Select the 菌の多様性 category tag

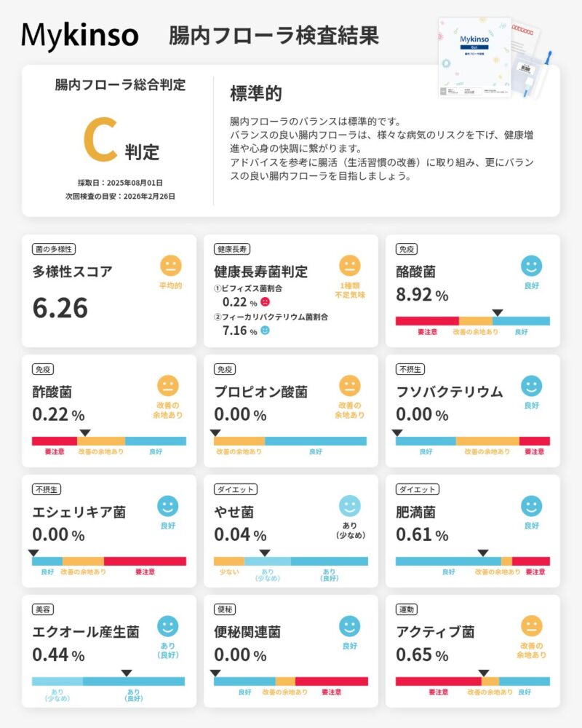pyautogui.click(x=55, y=249)
